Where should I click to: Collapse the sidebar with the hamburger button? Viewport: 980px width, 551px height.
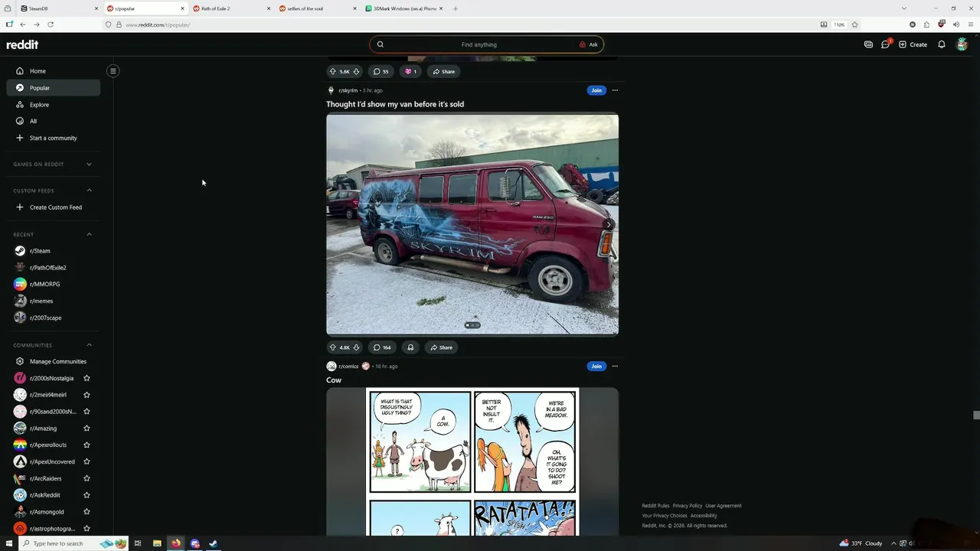(x=113, y=71)
